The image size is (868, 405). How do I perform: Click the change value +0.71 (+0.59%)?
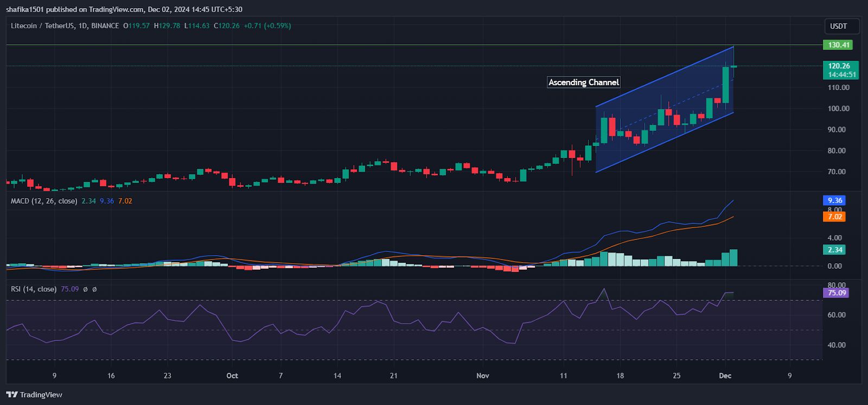pyautogui.click(x=267, y=26)
